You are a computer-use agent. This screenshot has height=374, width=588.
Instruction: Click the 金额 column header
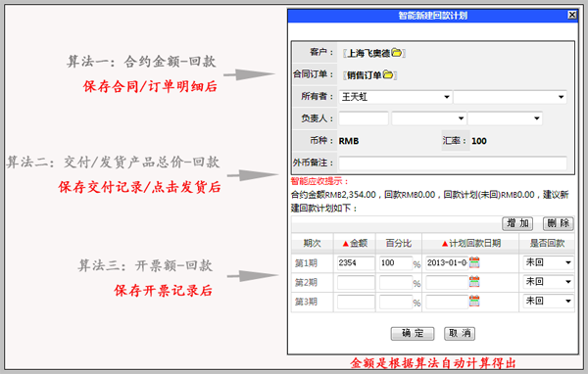pyautogui.click(x=355, y=243)
